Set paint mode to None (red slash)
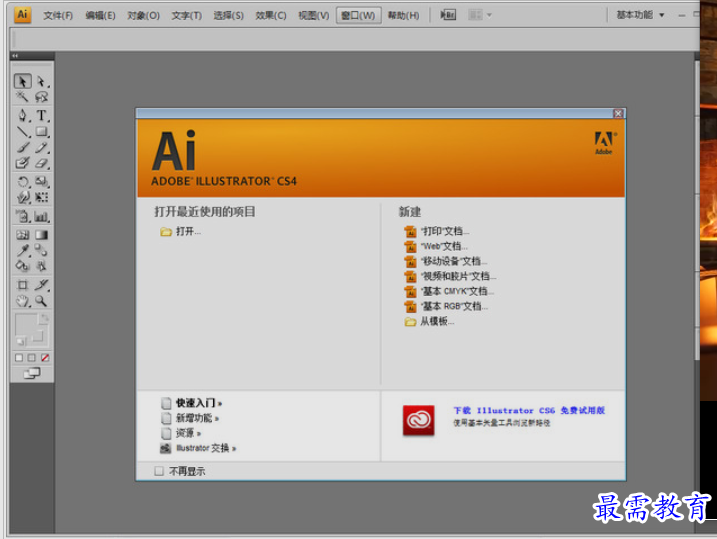Image resolution: width=717 pixels, height=539 pixels. 45,358
